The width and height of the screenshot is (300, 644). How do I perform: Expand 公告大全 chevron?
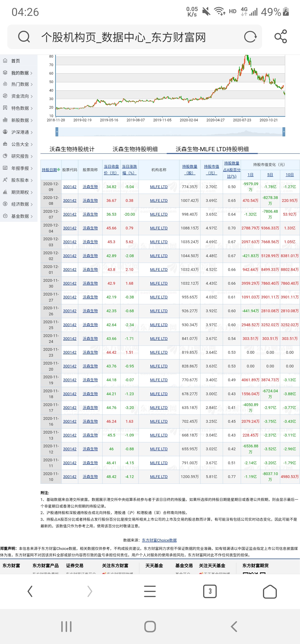[x=31, y=145]
